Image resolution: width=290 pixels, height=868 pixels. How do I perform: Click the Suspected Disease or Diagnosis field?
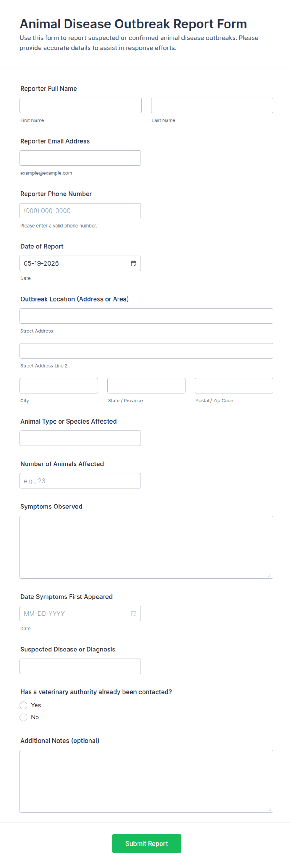pyautogui.click(x=80, y=666)
